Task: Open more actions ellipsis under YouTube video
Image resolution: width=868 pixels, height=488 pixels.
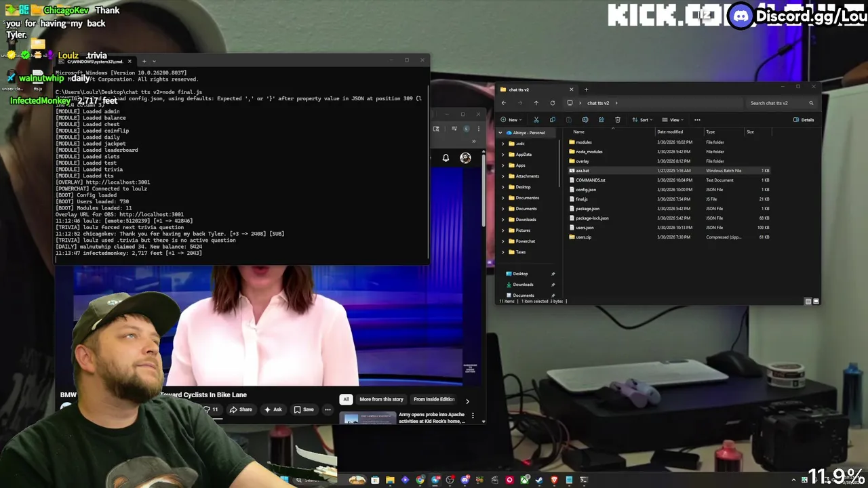Action: [328, 409]
